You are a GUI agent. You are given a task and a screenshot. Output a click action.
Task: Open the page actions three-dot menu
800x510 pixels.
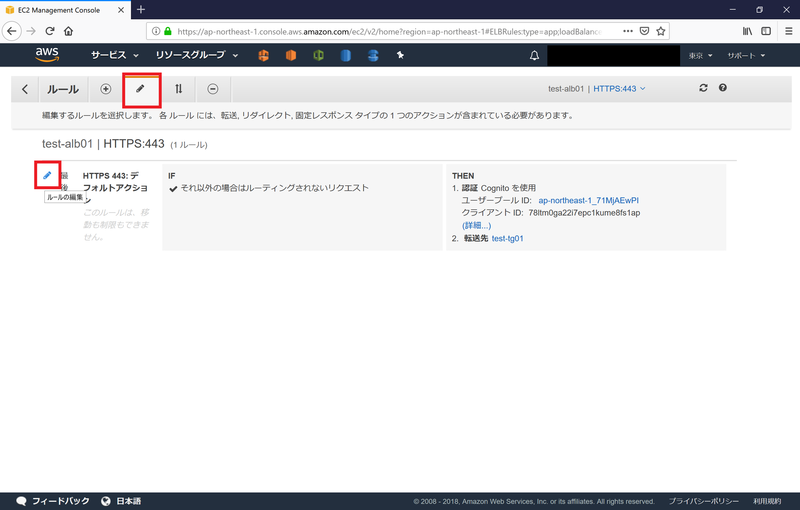pos(628,31)
